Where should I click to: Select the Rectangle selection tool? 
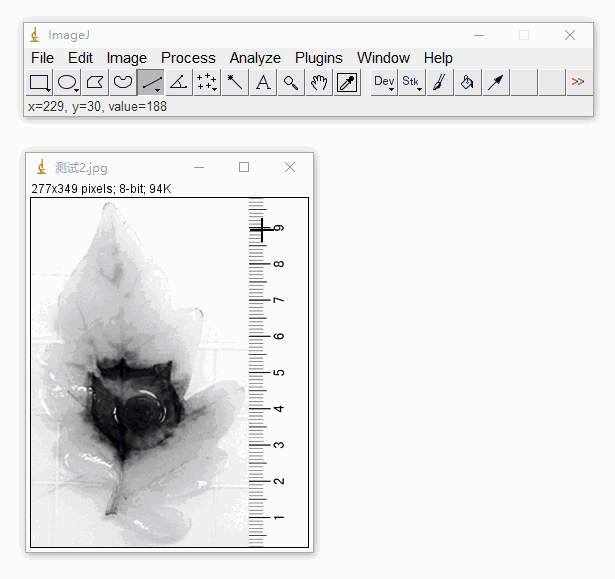(39, 82)
